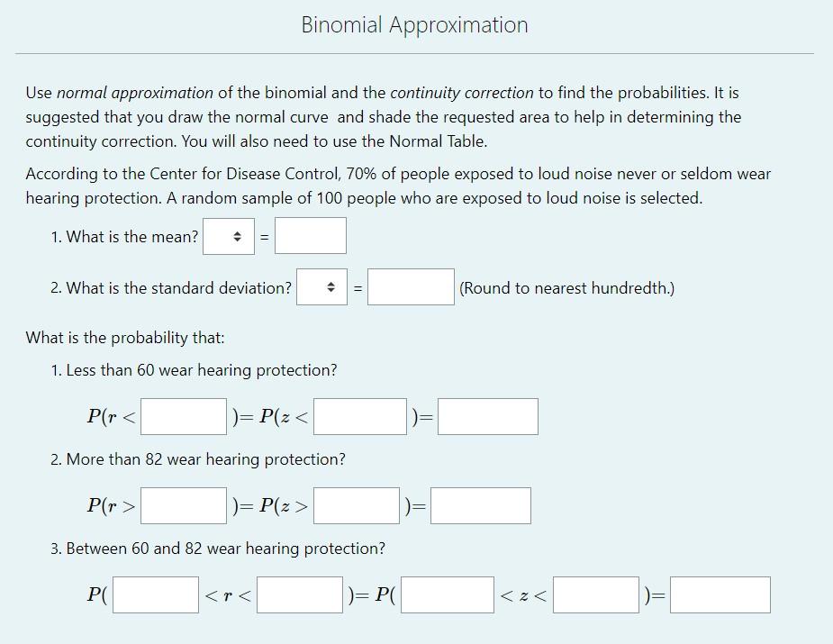Image resolution: width=833 pixels, height=644 pixels.
Task: Click the answer box for more than 82
Action: click(480, 504)
